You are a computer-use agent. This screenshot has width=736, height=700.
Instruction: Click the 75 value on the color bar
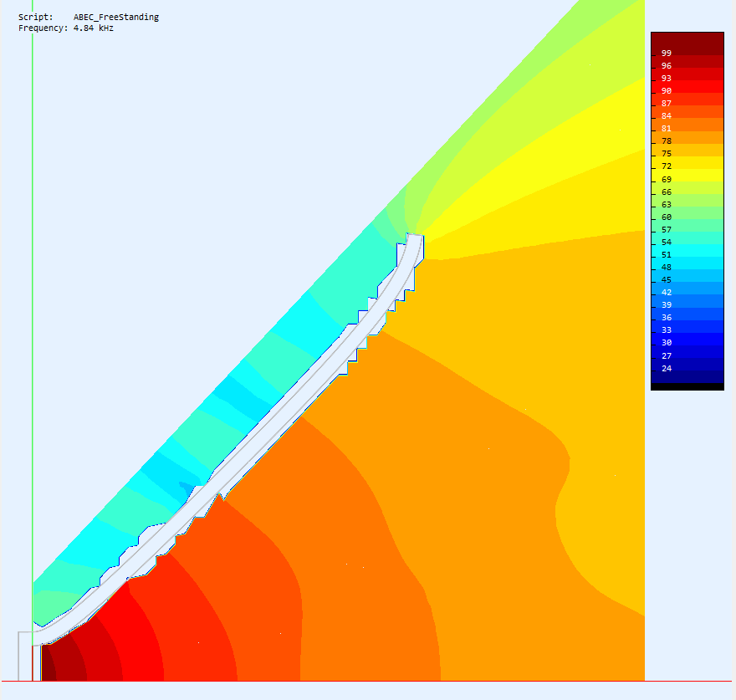666,154
